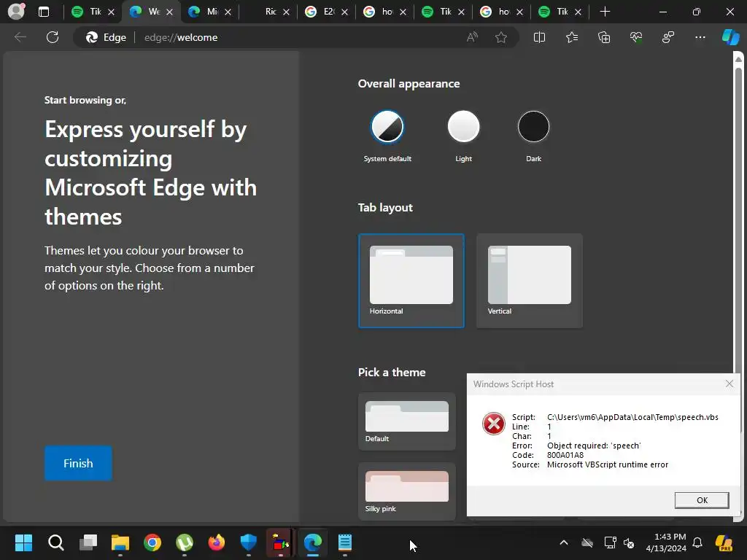
Task: Go back using the back arrow
Action: 20,37
